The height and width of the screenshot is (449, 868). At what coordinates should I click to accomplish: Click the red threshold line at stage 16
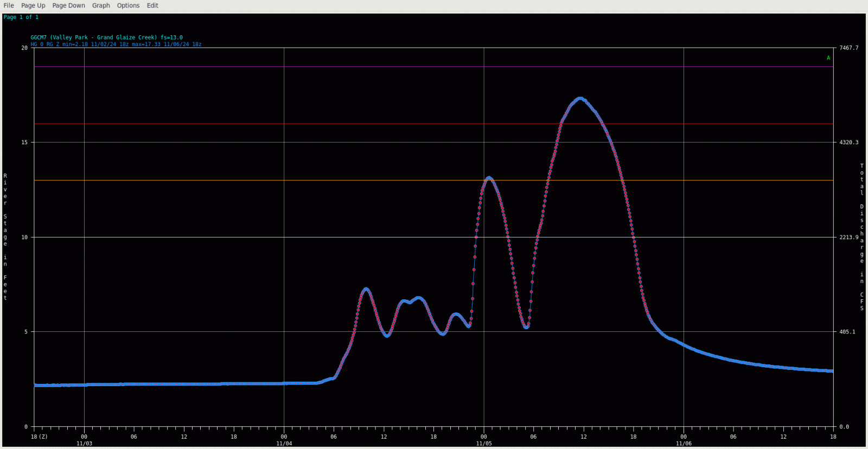tap(434, 124)
